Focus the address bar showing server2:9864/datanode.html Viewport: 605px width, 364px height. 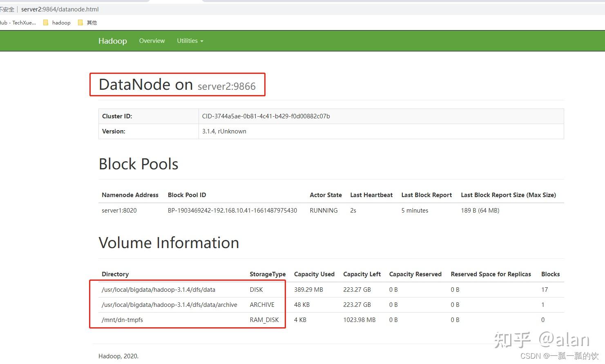click(60, 9)
